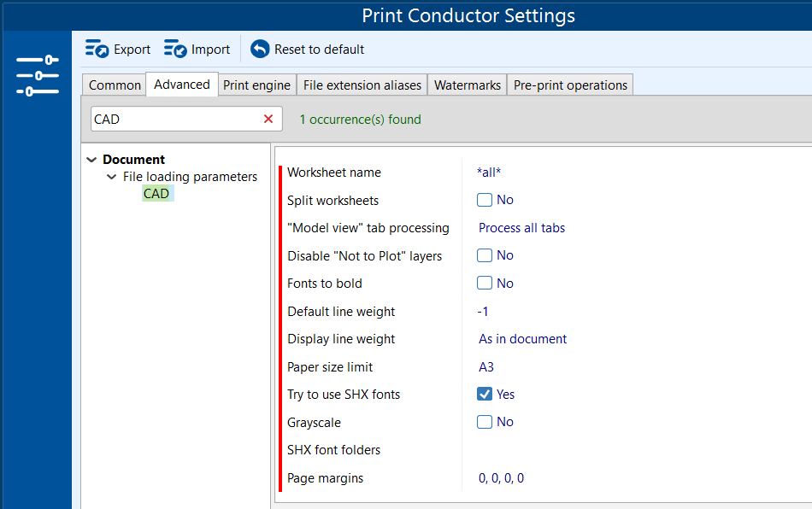Select the CAD item in tree
Screen dimensions: 812x509
156,194
